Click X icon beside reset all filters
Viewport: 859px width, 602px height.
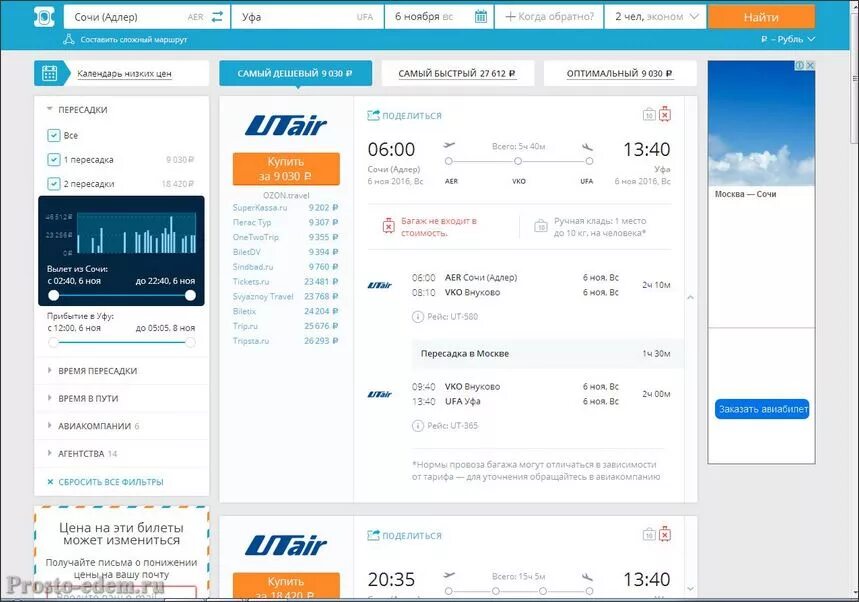point(50,482)
